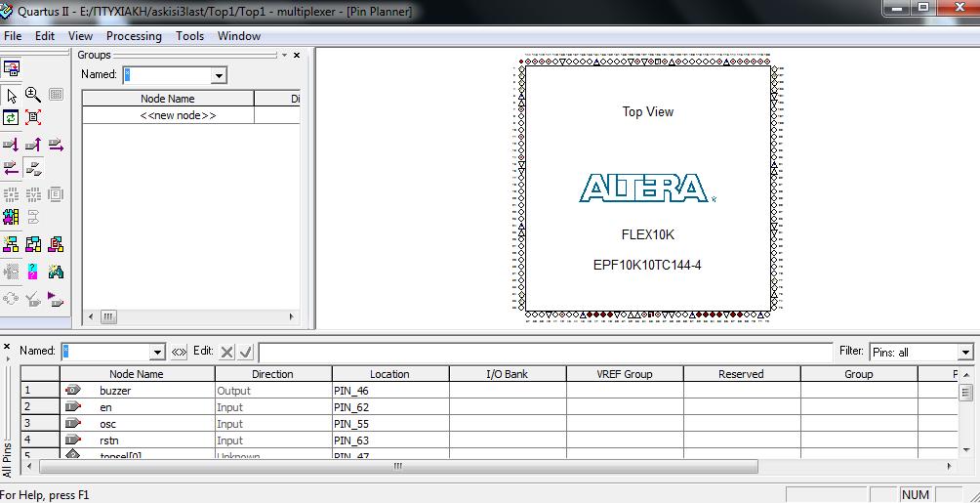Open the Edit menu
The width and height of the screenshot is (980, 503).
[45, 36]
